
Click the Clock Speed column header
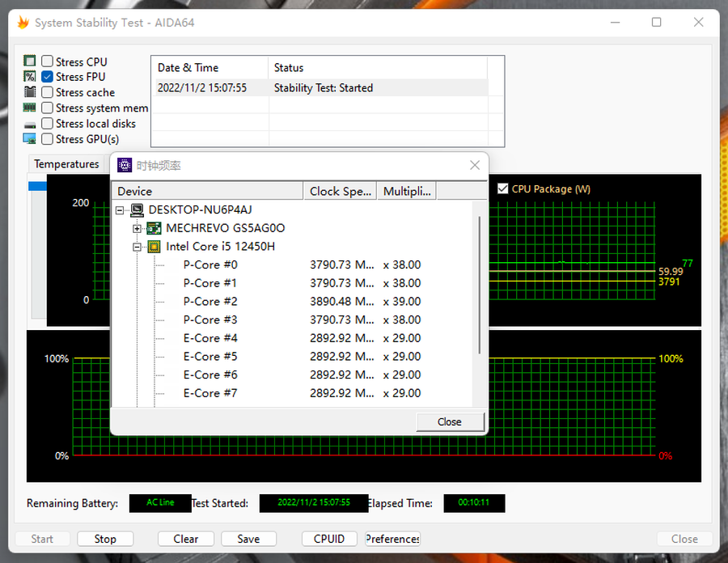(x=340, y=191)
